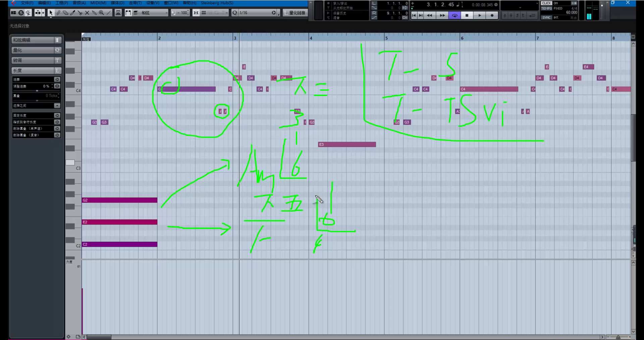Viewport: 644px width, 340px height.
Task: Apply pedals to note length button
Action: click(x=57, y=122)
